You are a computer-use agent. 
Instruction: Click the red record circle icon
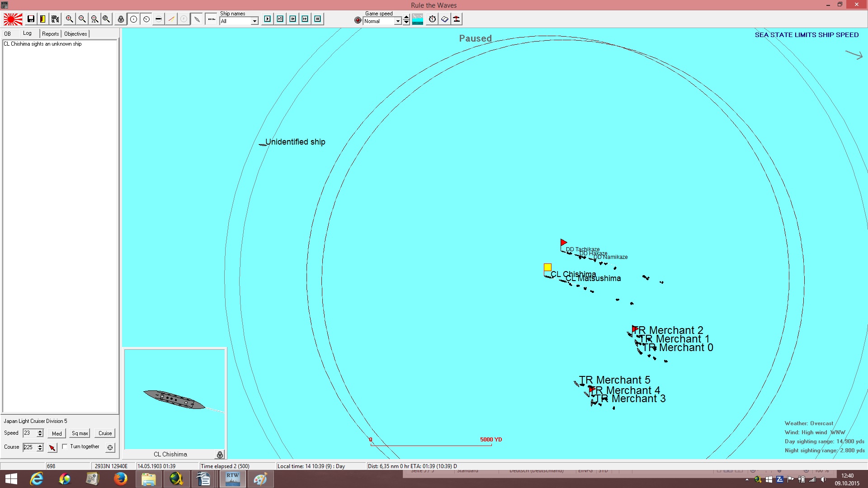pos(358,20)
